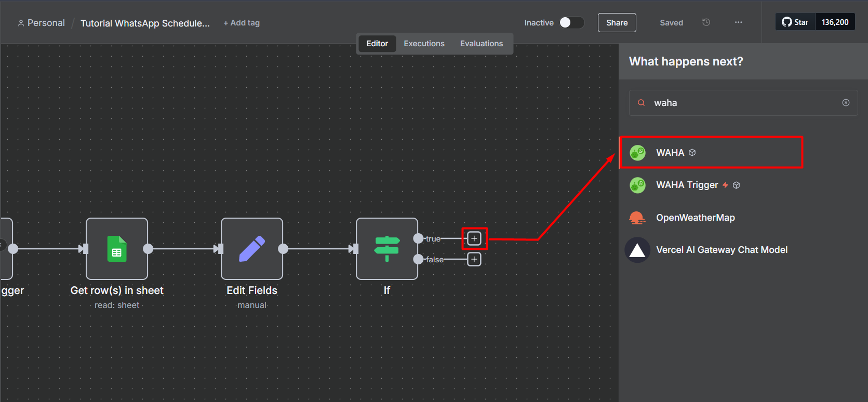Click the lightning trigger icon beside WAHA Trigger
The image size is (868, 402).
tap(725, 185)
